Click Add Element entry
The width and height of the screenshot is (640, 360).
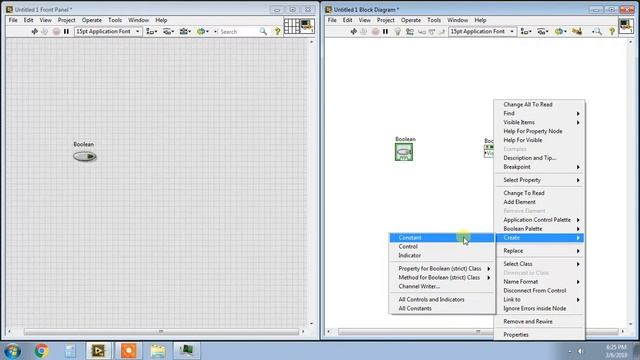(x=539, y=202)
